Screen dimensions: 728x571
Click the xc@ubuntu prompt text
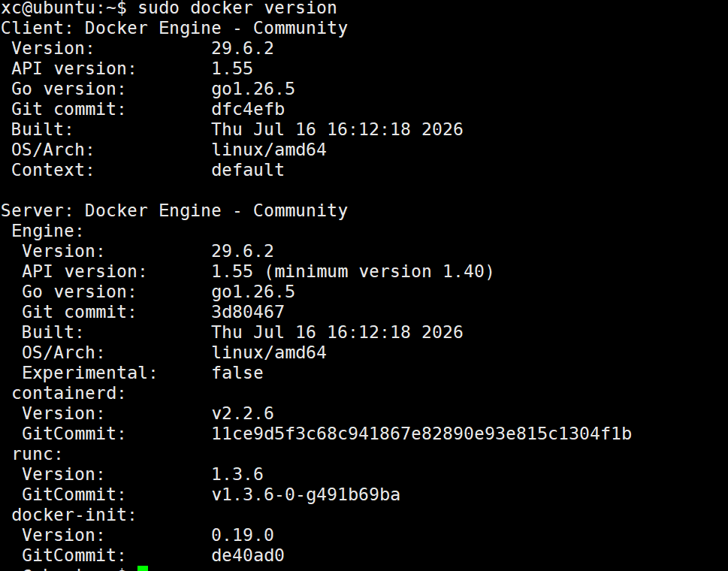pos(64,8)
